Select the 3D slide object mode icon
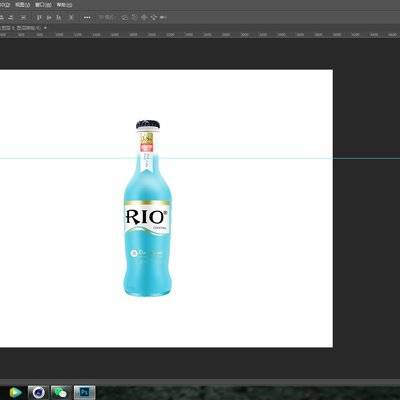This screenshot has width=400, height=400. click(154, 17)
